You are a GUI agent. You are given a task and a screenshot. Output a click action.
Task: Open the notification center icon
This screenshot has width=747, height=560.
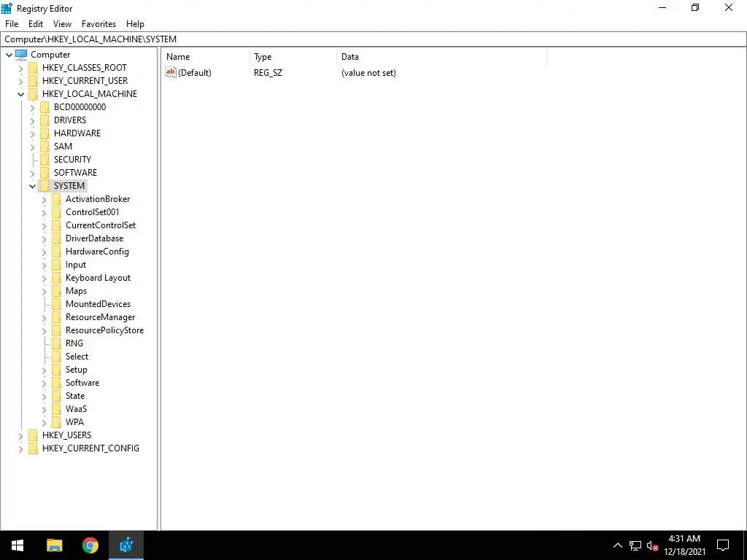coord(723,545)
